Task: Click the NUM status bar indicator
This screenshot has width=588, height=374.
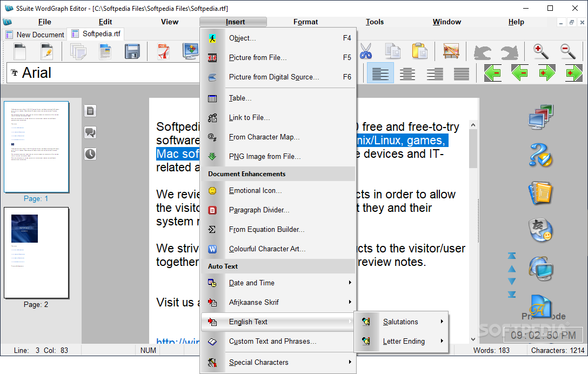Action: [x=148, y=350]
